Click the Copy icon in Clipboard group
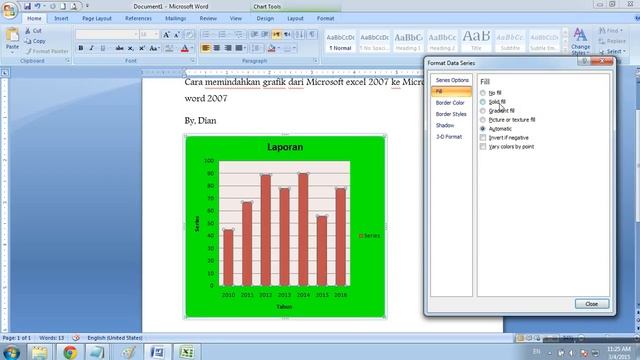This screenshot has height=360, width=640. 27,41
